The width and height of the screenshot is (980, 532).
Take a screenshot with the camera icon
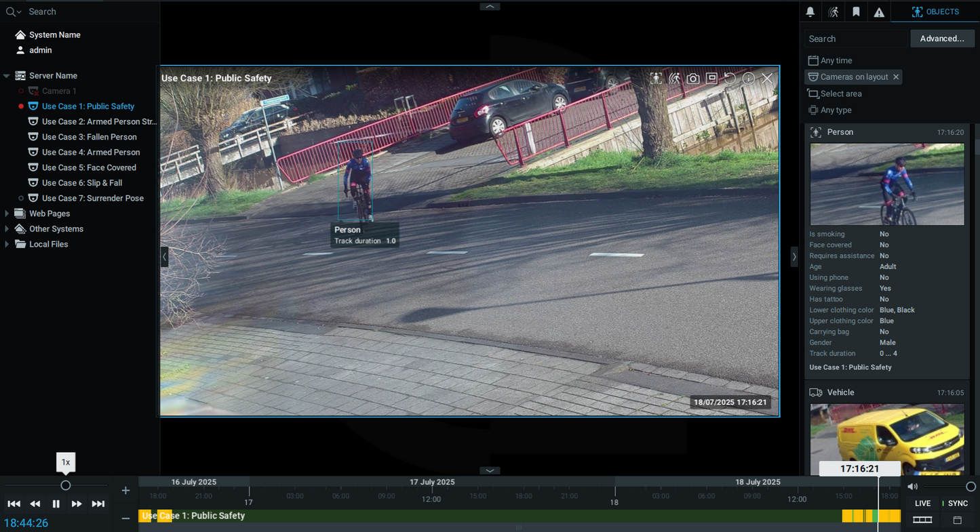(692, 79)
